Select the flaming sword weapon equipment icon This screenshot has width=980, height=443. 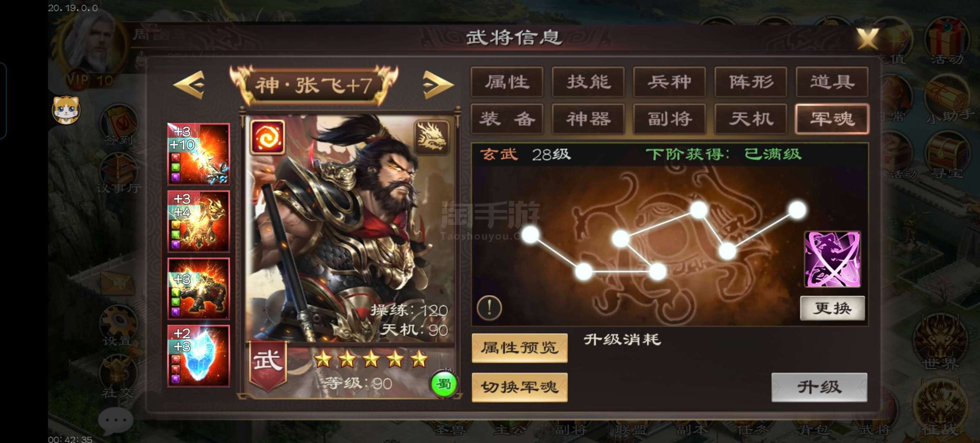click(x=199, y=154)
